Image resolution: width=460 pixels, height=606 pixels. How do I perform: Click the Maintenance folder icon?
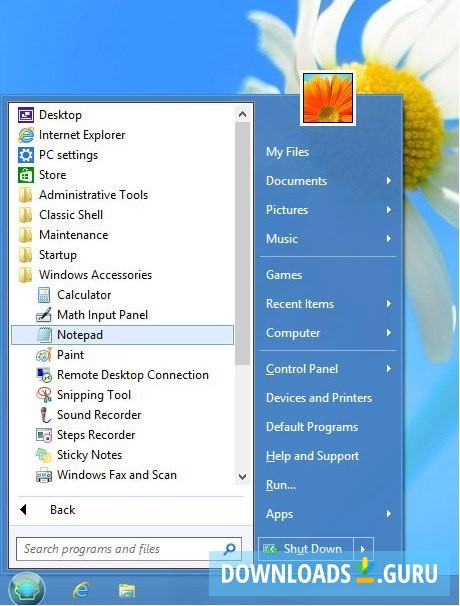(26, 235)
